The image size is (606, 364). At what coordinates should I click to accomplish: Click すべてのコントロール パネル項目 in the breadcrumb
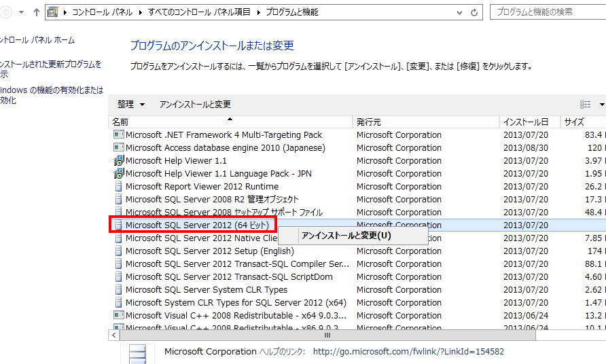(x=199, y=12)
